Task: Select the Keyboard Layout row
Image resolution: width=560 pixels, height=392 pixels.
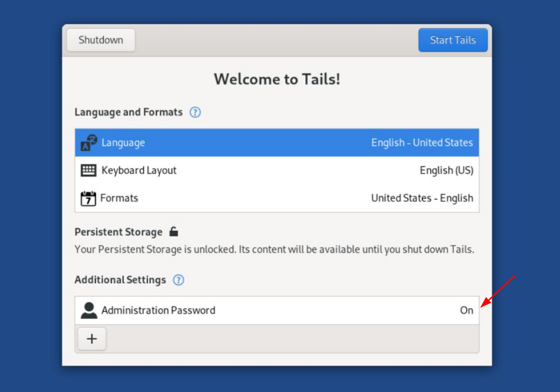Action: pos(277,170)
